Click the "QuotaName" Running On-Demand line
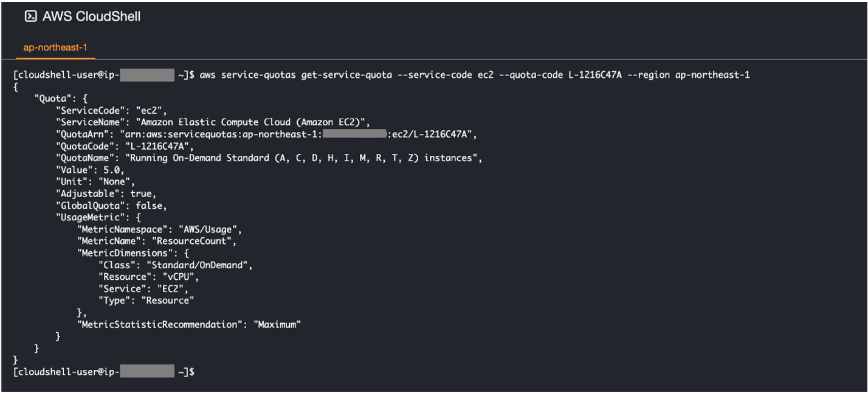868x393 pixels. 268,158
